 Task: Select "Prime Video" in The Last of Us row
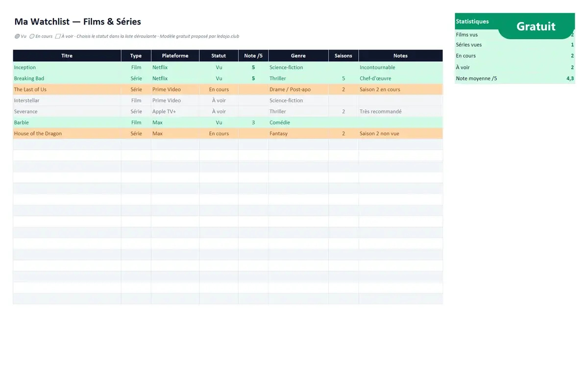click(175, 89)
